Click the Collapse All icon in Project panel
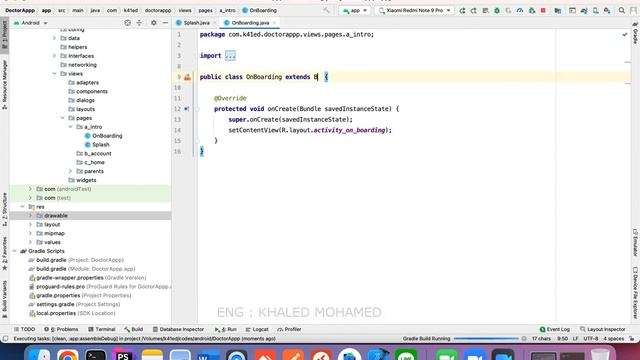The height and width of the screenshot is (360, 640). [139, 23]
